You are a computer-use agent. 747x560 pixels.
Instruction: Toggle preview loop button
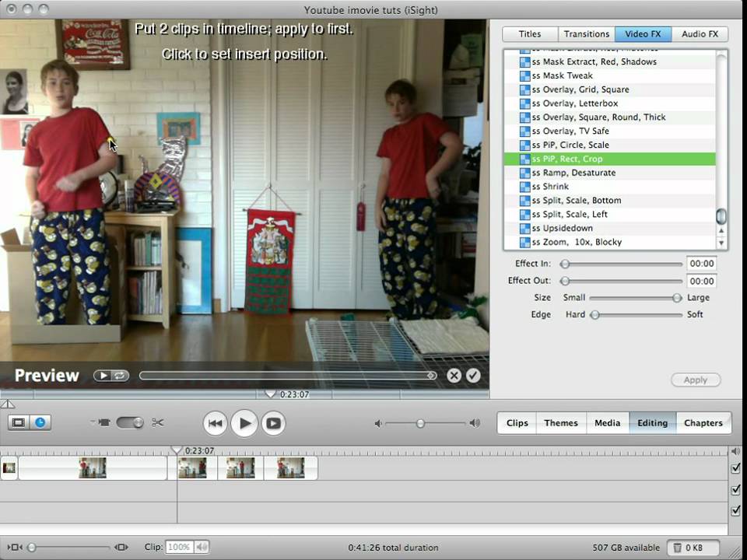coord(120,376)
